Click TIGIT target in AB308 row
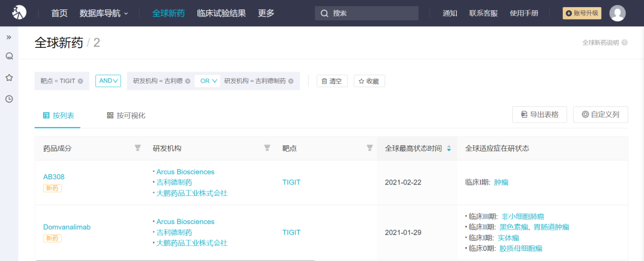This screenshot has height=261, width=644. pyautogui.click(x=291, y=182)
